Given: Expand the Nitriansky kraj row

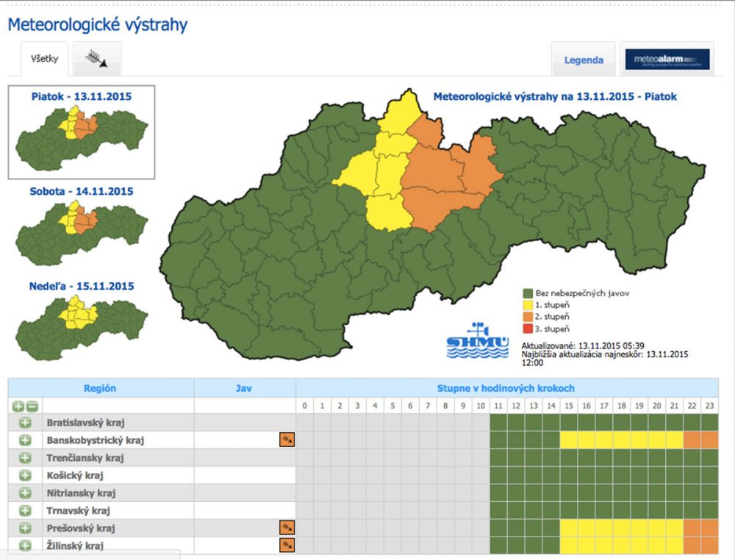Looking at the screenshot, I should click(x=25, y=493).
